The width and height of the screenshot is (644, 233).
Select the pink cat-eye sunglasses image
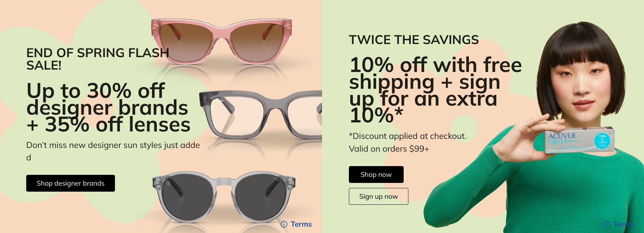click(x=222, y=41)
